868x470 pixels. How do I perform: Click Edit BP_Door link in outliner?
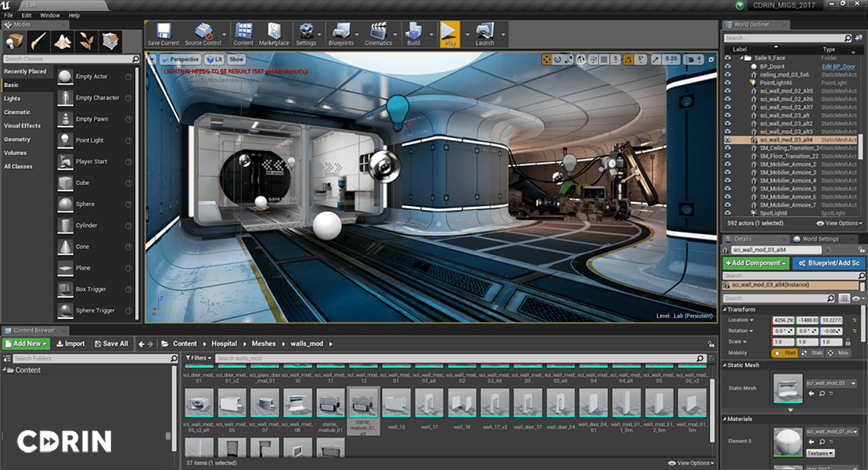click(839, 67)
